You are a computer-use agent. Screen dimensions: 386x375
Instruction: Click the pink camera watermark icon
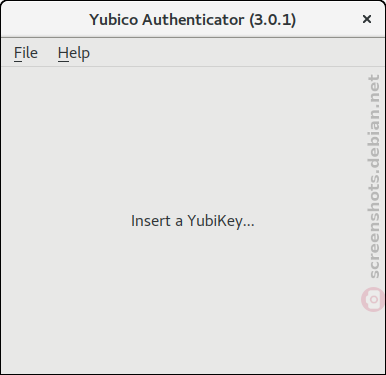(373, 299)
